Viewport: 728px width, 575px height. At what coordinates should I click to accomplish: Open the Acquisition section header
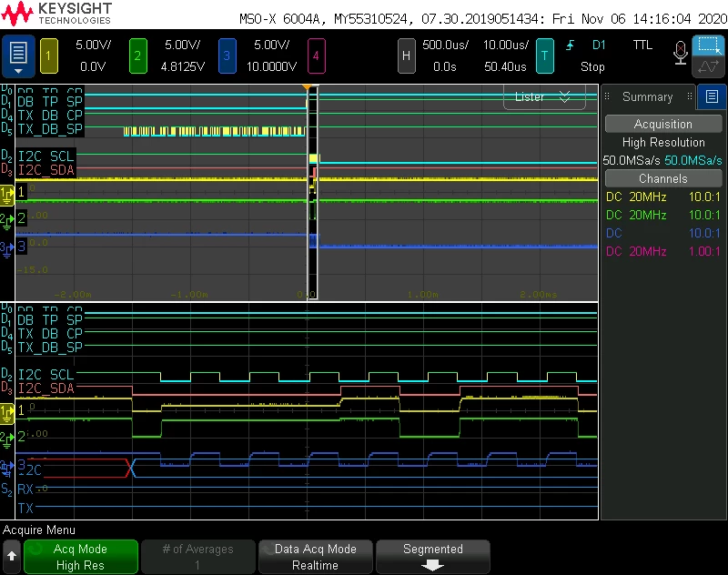663,124
